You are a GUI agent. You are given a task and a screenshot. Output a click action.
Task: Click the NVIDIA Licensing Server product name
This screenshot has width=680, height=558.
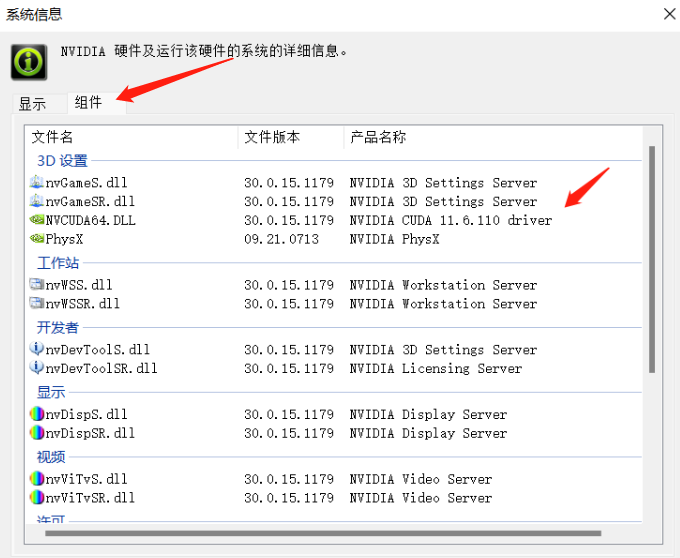point(436,368)
